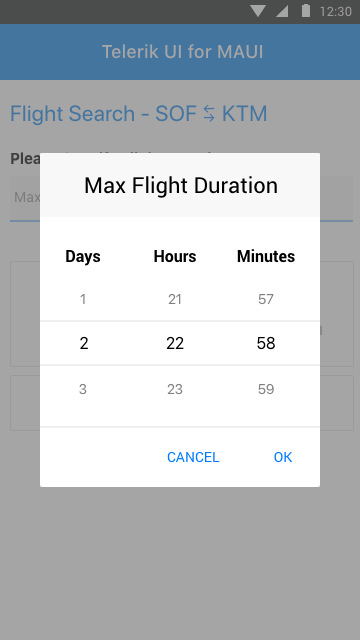The image size is (360, 640).
Task: Confirm duration with OK button
Action: pyautogui.click(x=283, y=457)
